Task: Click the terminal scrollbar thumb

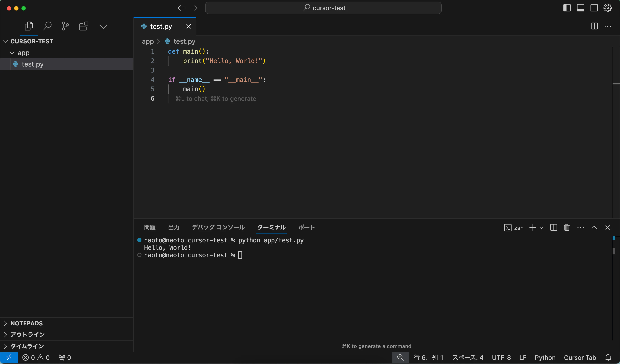Action: point(614,251)
